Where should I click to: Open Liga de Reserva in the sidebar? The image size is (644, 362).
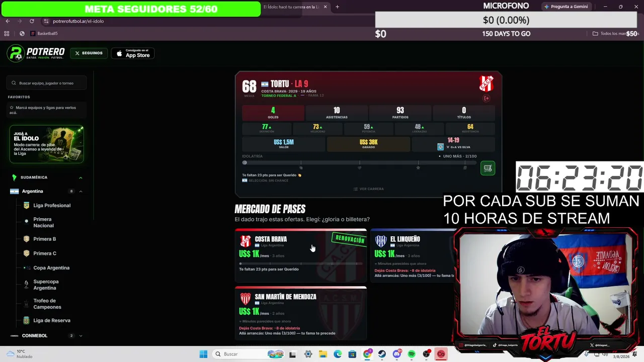point(52,320)
